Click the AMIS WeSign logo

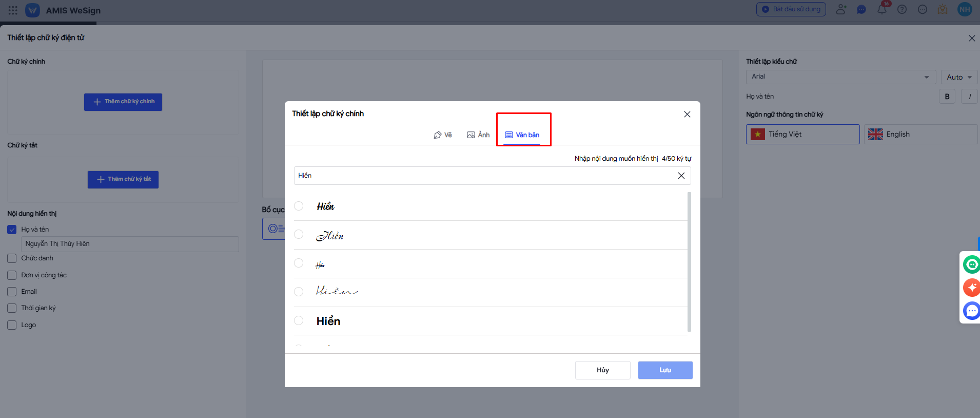point(32,10)
